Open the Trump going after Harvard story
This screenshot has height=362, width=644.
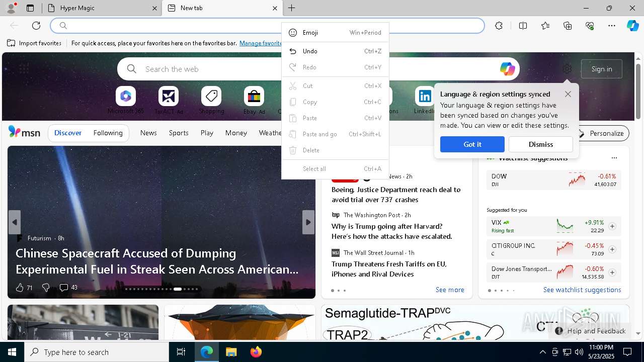pos(392,231)
